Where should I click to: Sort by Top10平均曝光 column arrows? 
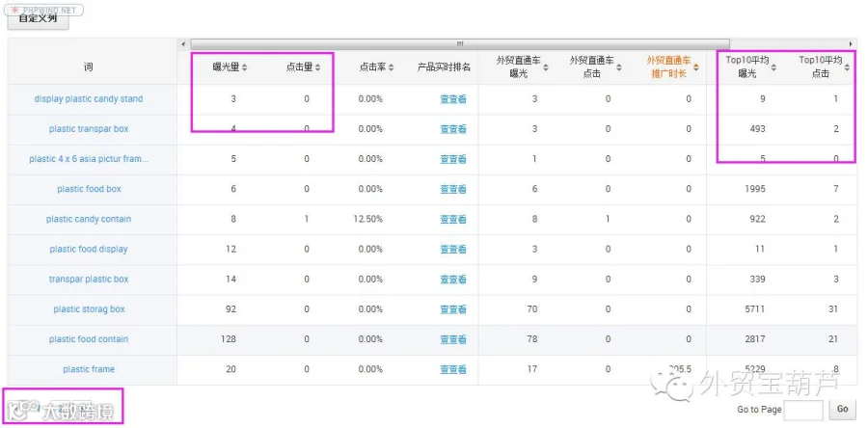(773, 67)
